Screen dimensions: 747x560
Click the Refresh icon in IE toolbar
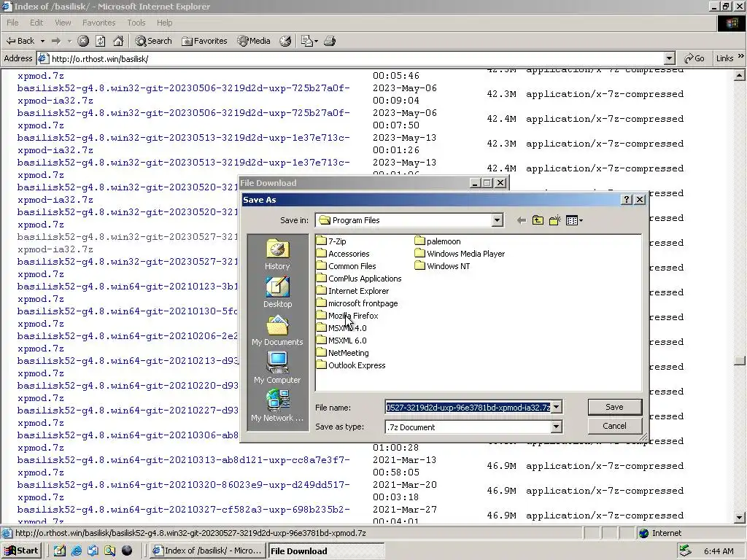tap(101, 41)
